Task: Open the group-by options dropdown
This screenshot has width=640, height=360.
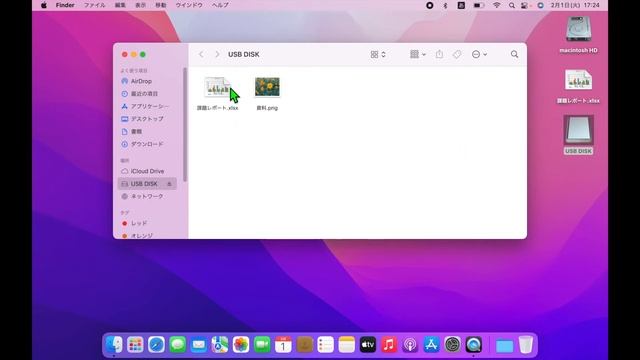Action: point(418,54)
